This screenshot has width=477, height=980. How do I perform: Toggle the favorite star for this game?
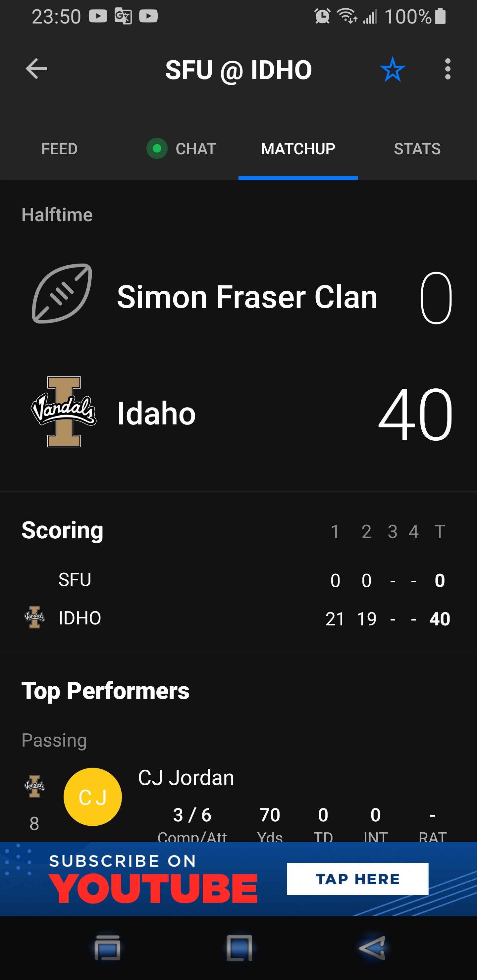click(392, 70)
